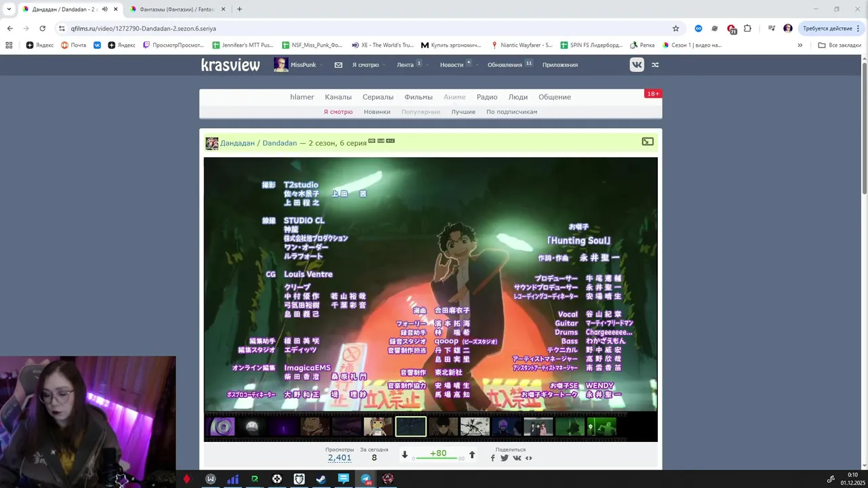Click the blue link extension icon
Viewport: 868px width, 488px height.
coord(698,28)
